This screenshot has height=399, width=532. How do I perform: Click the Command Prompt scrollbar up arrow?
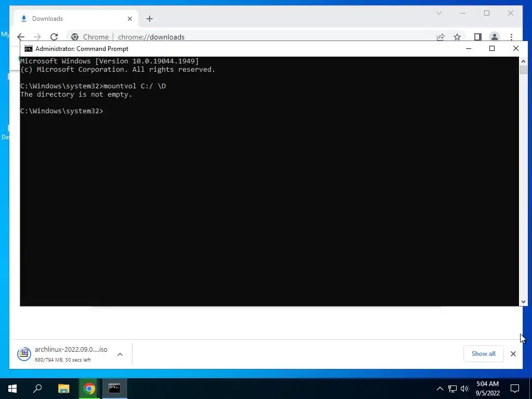coord(523,61)
